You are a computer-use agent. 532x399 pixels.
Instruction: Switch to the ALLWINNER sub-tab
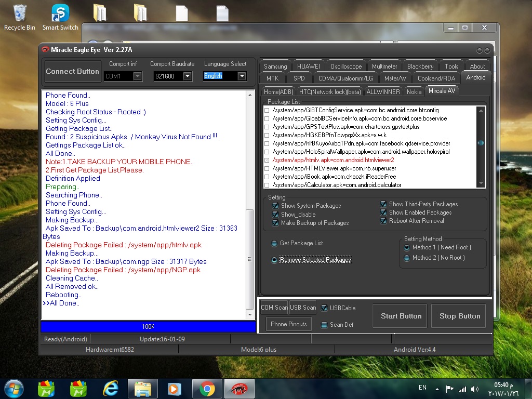383,91
